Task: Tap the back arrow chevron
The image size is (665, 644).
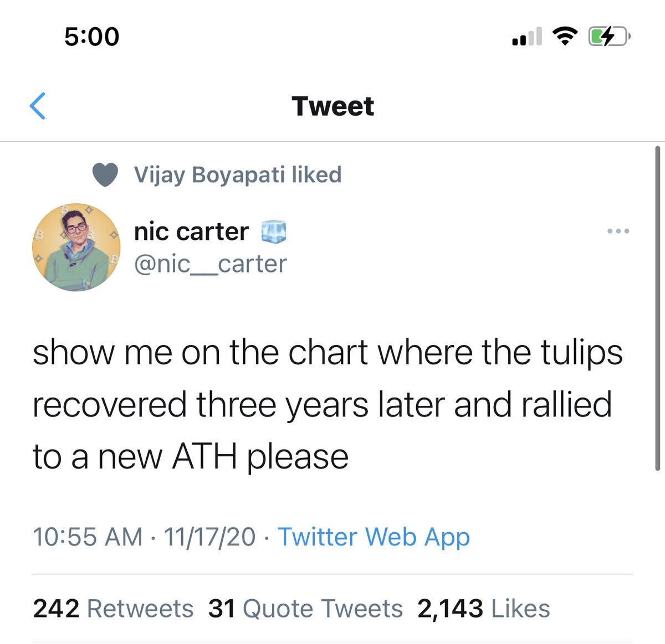Action: [38, 106]
